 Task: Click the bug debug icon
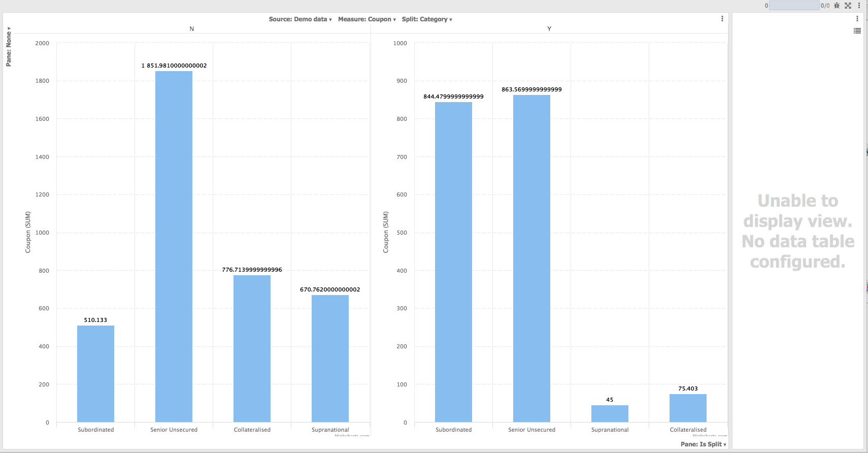click(837, 6)
